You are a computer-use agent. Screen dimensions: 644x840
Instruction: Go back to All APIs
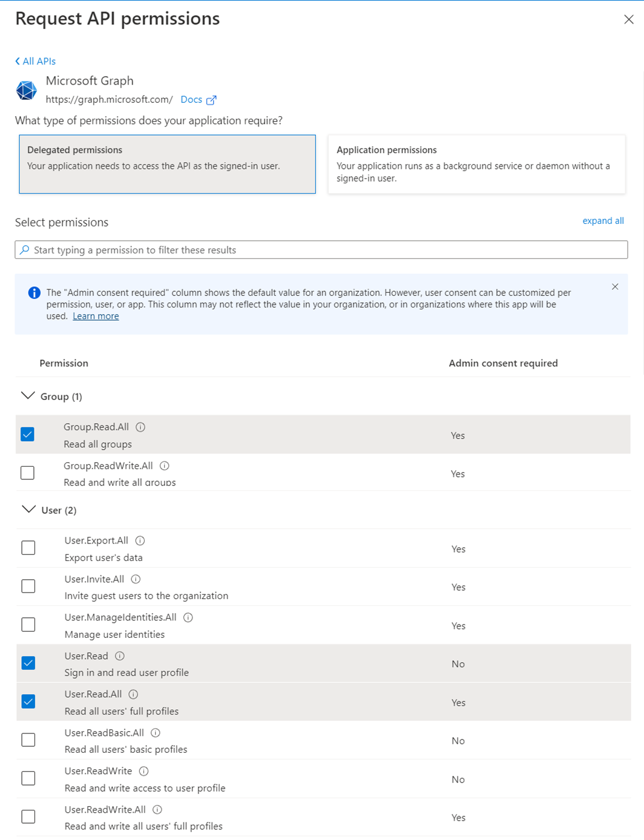click(36, 61)
